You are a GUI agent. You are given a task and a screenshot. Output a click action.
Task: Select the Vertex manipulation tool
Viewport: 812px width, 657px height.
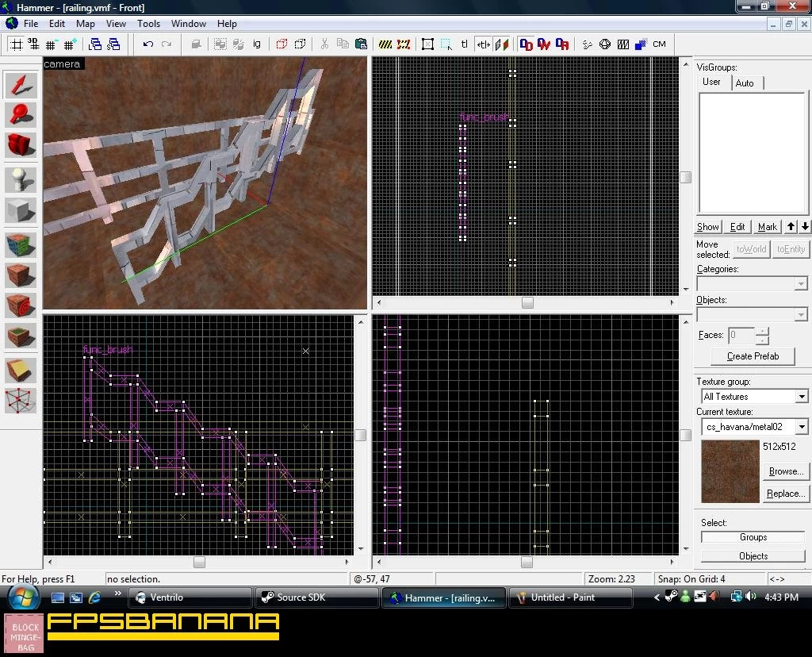pos(20,401)
